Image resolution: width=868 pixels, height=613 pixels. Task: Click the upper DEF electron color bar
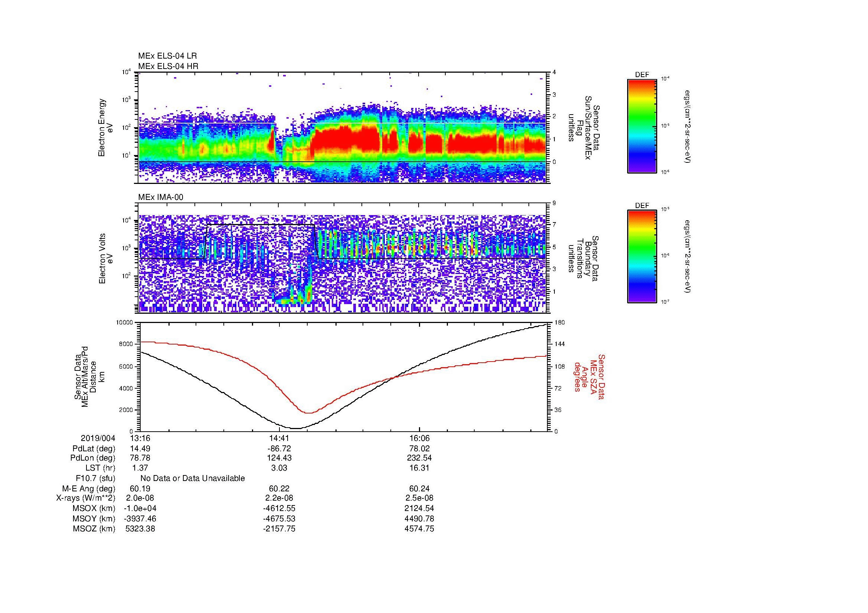(642, 126)
